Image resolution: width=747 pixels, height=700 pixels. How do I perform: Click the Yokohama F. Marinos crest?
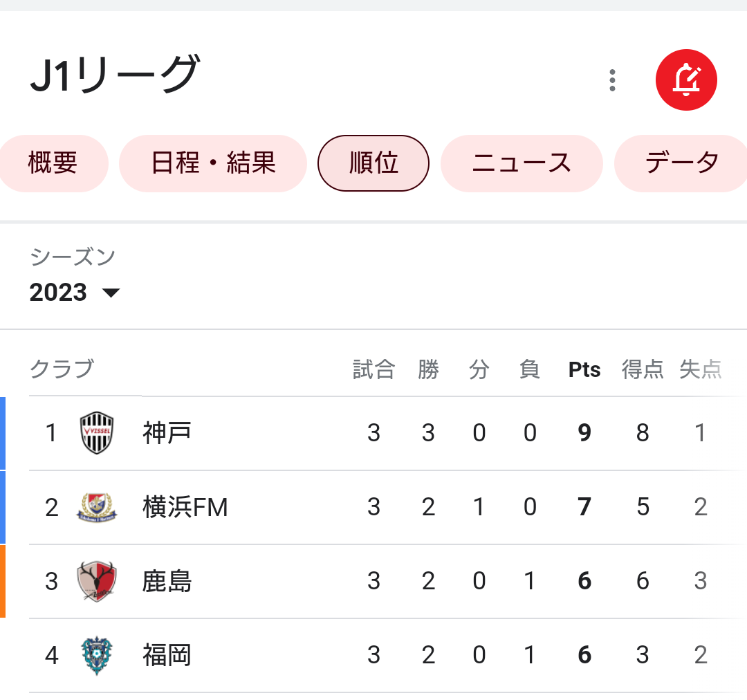[x=97, y=507]
